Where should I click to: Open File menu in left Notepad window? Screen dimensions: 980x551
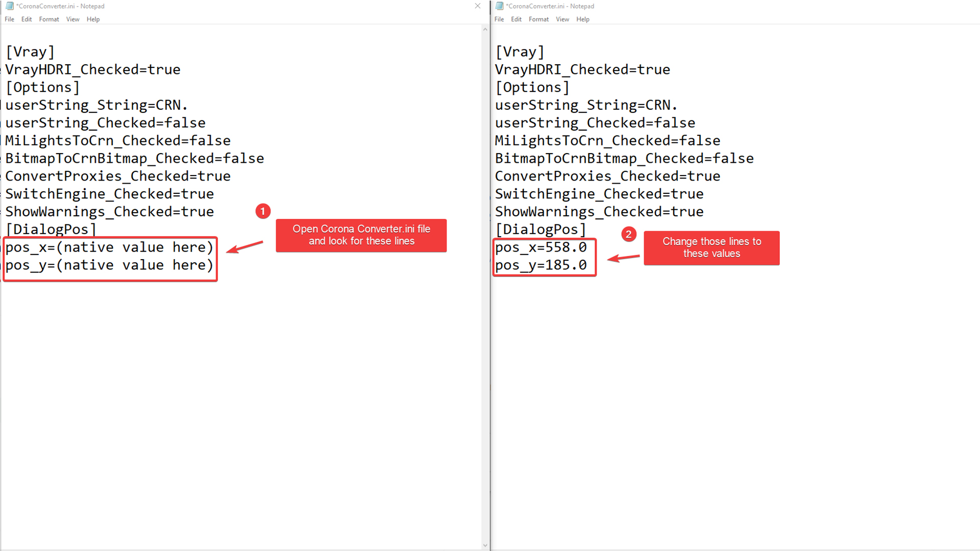(9, 19)
